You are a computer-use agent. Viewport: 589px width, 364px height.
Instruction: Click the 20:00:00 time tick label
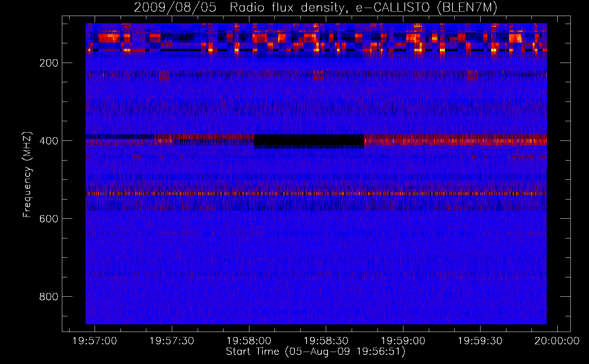point(557,341)
